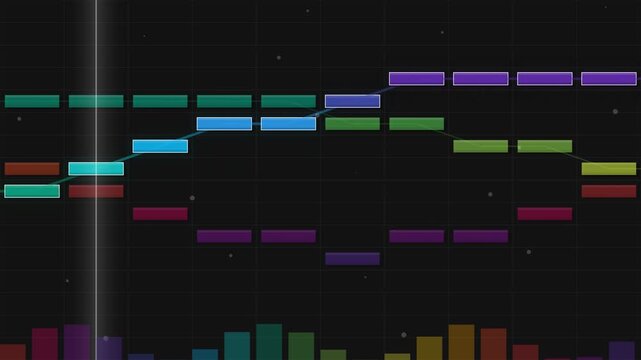The height and width of the screenshot is (360, 641).
Task: Select the third outlined bright purple top note
Action: click(545, 79)
